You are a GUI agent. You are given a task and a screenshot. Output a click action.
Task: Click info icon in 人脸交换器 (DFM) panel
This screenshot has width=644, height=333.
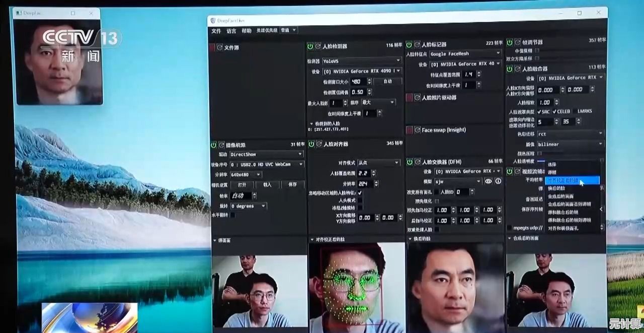point(498,181)
